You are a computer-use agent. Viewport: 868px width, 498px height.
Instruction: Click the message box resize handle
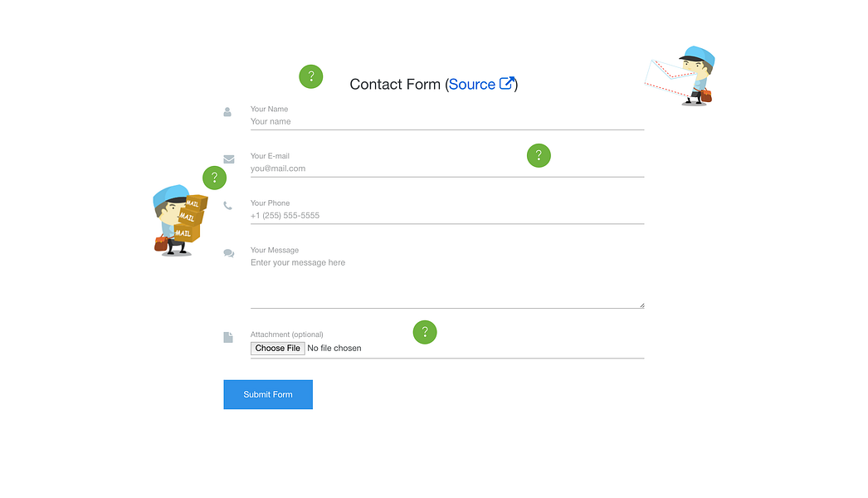click(641, 305)
